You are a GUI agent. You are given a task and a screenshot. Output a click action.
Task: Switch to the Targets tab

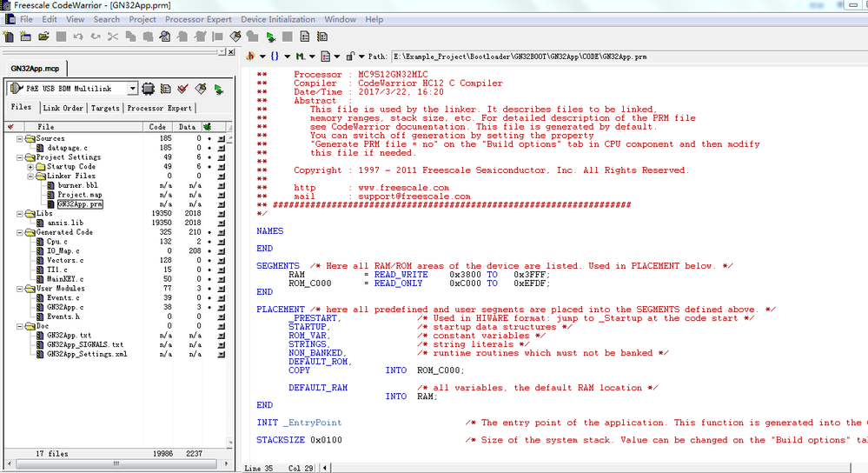coord(105,108)
